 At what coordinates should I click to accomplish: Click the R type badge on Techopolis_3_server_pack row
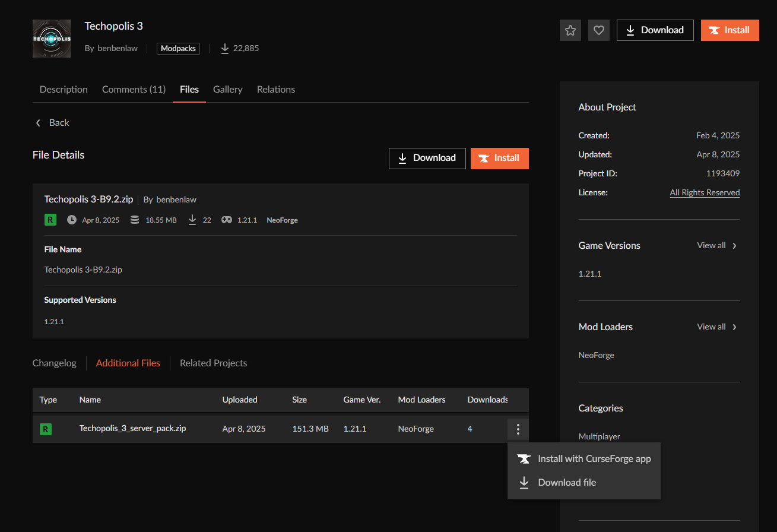(46, 429)
